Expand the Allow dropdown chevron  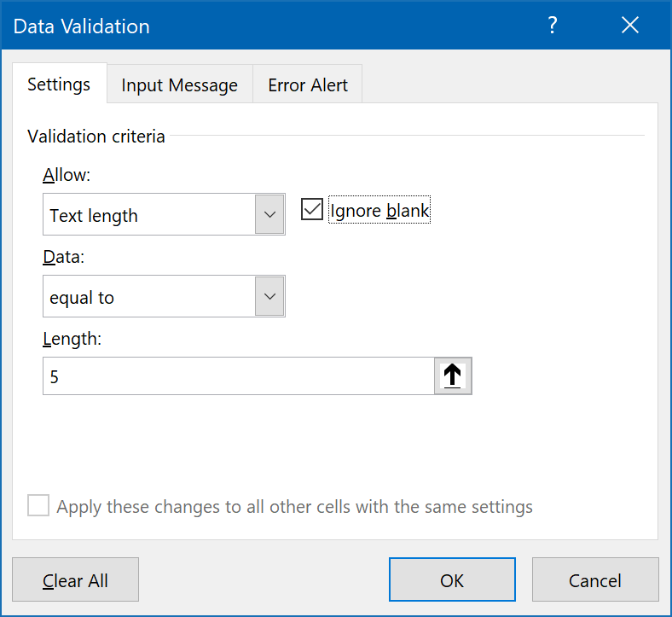[269, 214]
